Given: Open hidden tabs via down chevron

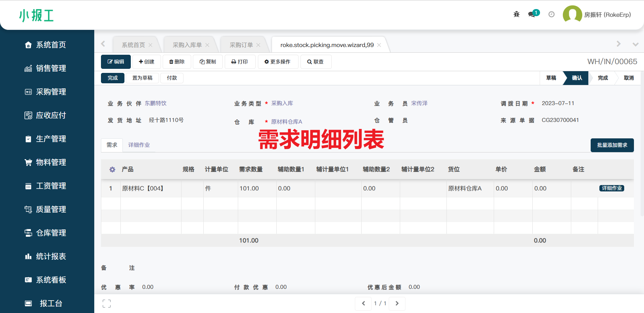Looking at the screenshot, I should click(x=635, y=44).
